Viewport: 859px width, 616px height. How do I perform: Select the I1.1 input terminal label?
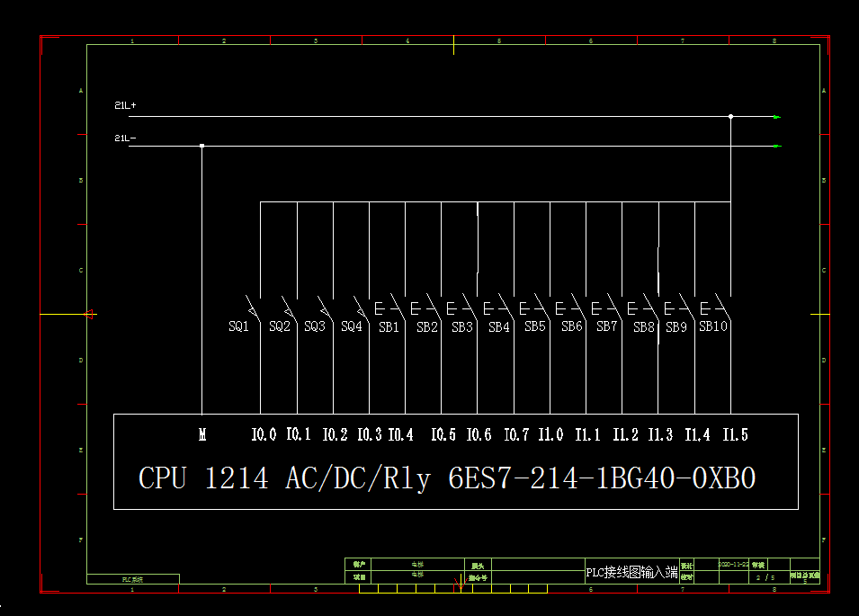(588, 434)
